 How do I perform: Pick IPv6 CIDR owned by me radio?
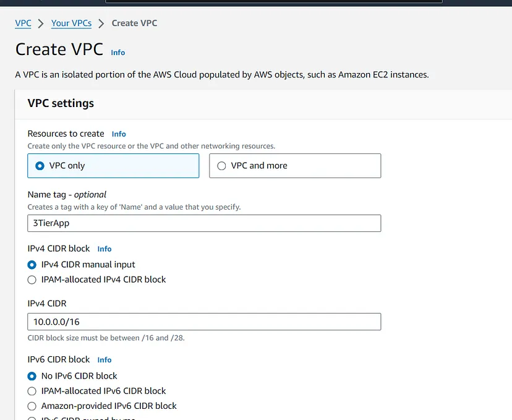tap(32, 419)
